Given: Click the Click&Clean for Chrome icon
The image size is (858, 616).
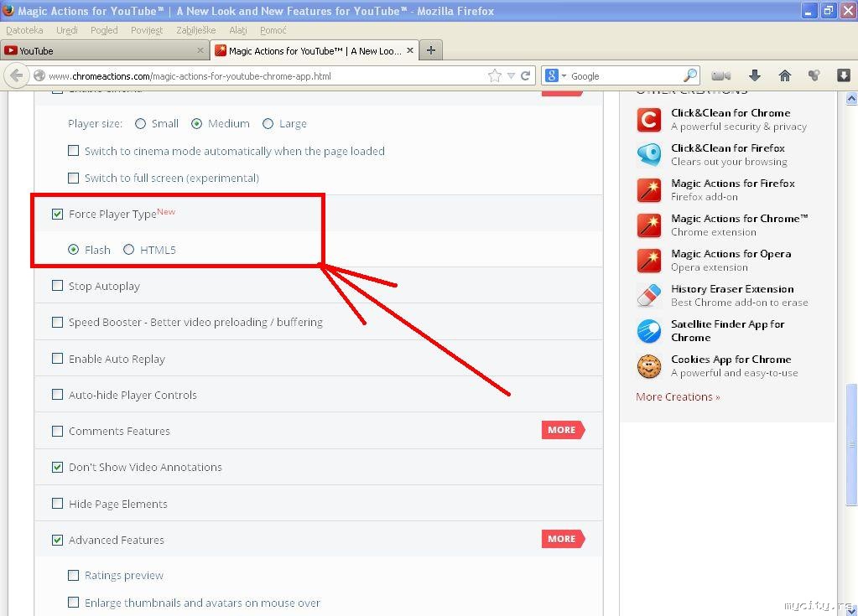Looking at the screenshot, I should [x=649, y=120].
